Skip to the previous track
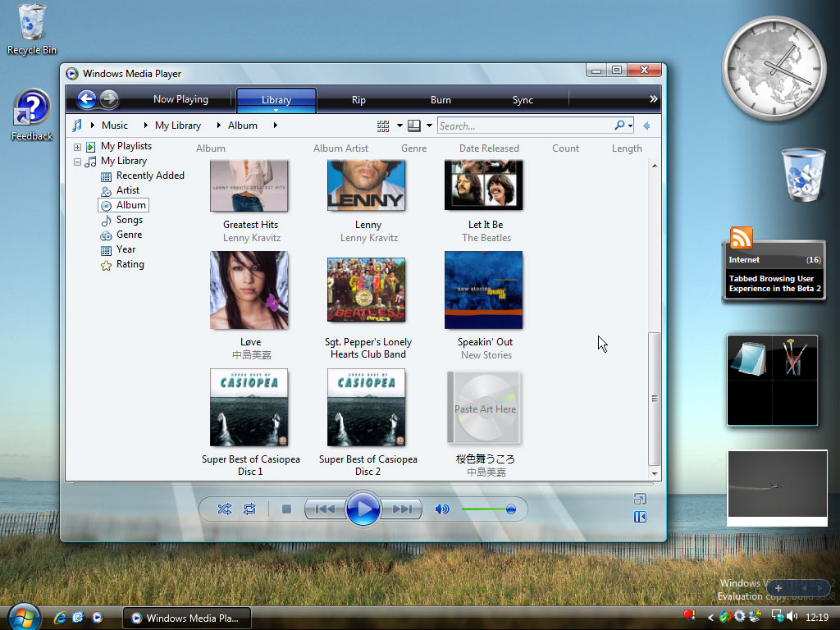The width and height of the screenshot is (840, 630). 325,509
